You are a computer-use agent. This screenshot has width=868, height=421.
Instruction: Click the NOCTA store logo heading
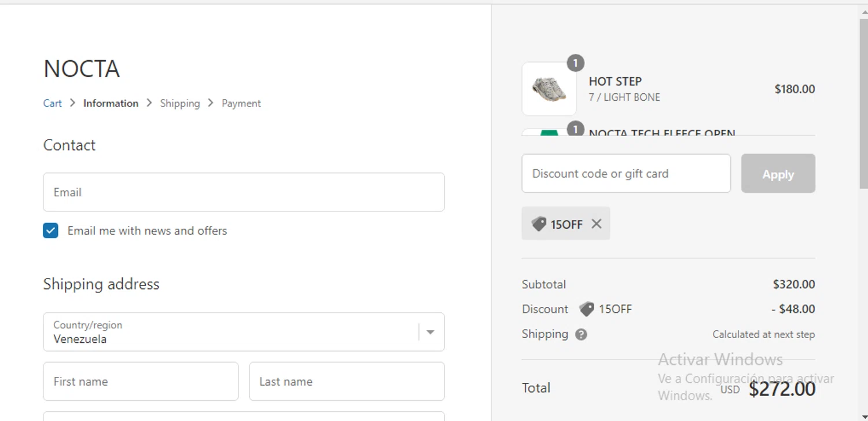(x=82, y=69)
